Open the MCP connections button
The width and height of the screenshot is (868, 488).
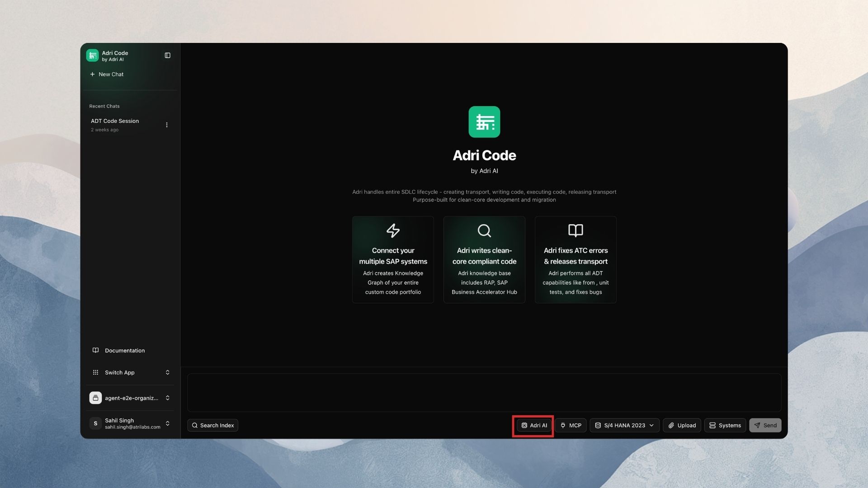click(571, 425)
